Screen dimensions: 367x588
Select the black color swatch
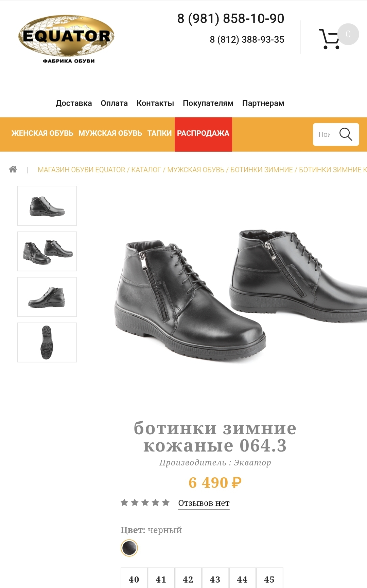(129, 548)
